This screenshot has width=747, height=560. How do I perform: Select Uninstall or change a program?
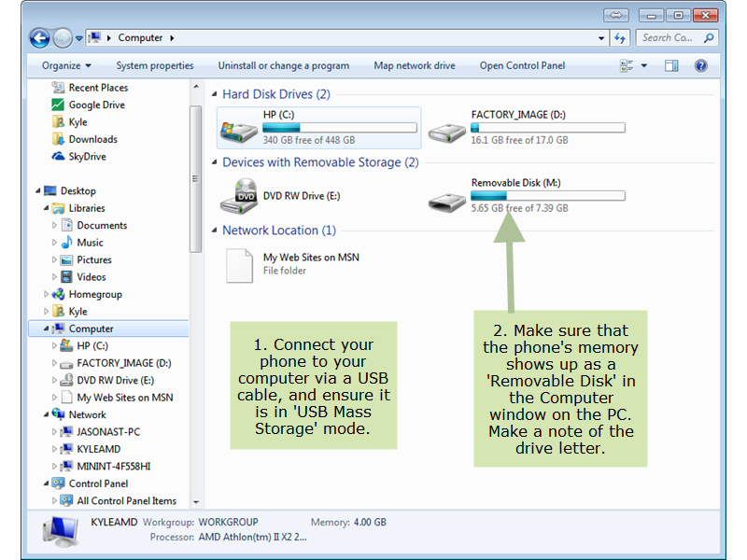coord(284,65)
